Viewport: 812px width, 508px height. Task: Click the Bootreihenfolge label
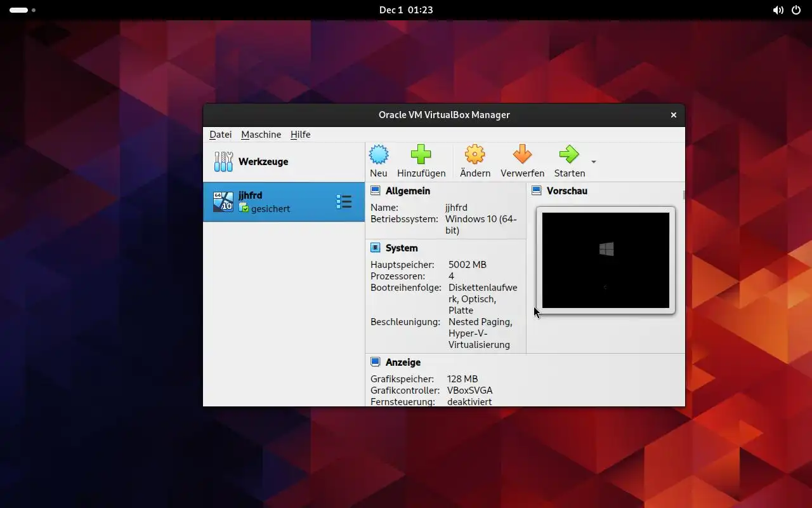click(406, 287)
